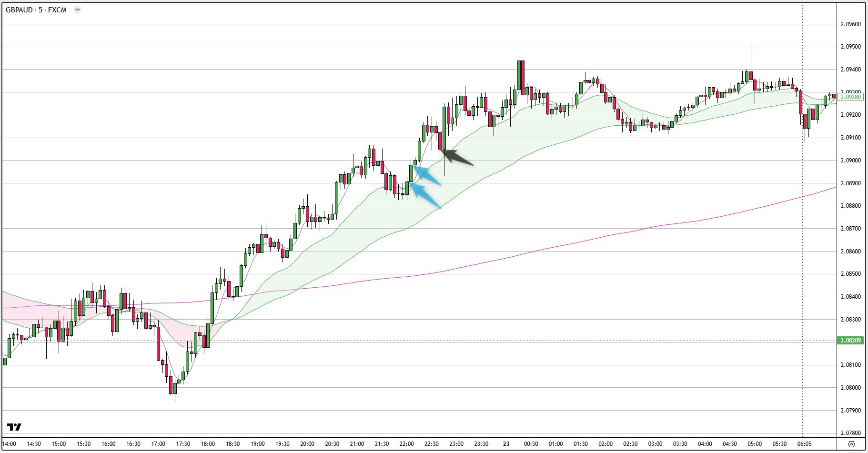Select the vertical dotted line at 06:05
This screenshot has width=868, height=453.
[802, 219]
